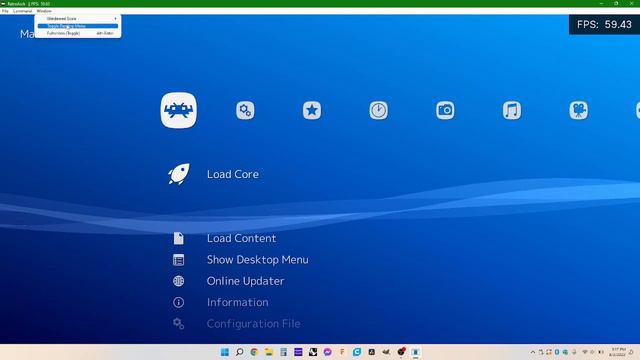Image resolution: width=640 pixels, height=360 pixels.
Task: Open the History clock tab
Action: click(x=378, y=110)
